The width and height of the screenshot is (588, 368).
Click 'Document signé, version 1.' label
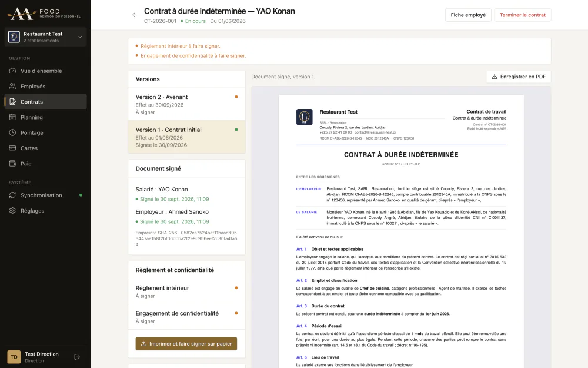(x=283, y=77)
